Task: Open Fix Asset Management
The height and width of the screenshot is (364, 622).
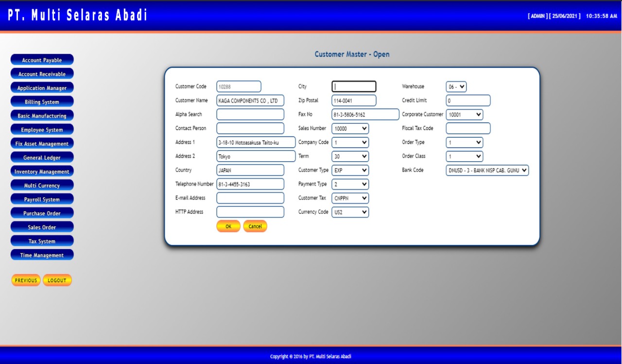Action: click(x=42, y=144)
